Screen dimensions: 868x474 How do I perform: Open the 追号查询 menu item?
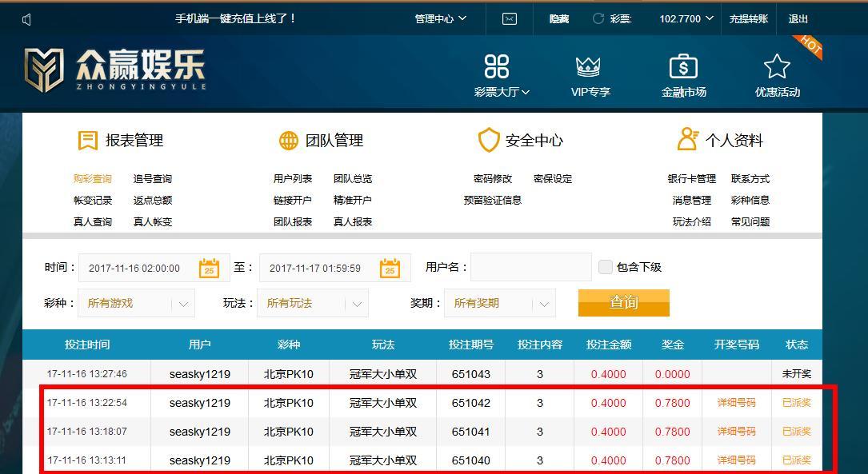coord(153,178)
